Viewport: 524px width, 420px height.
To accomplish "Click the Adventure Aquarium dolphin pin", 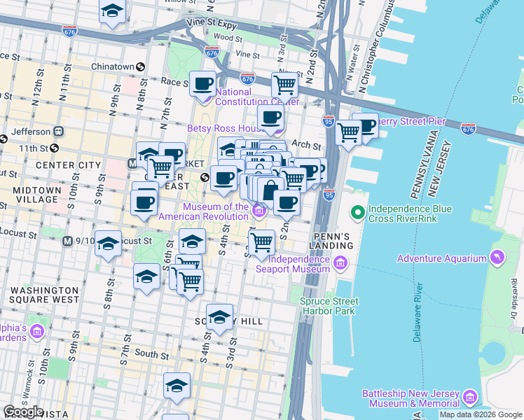I will [497, 258].
